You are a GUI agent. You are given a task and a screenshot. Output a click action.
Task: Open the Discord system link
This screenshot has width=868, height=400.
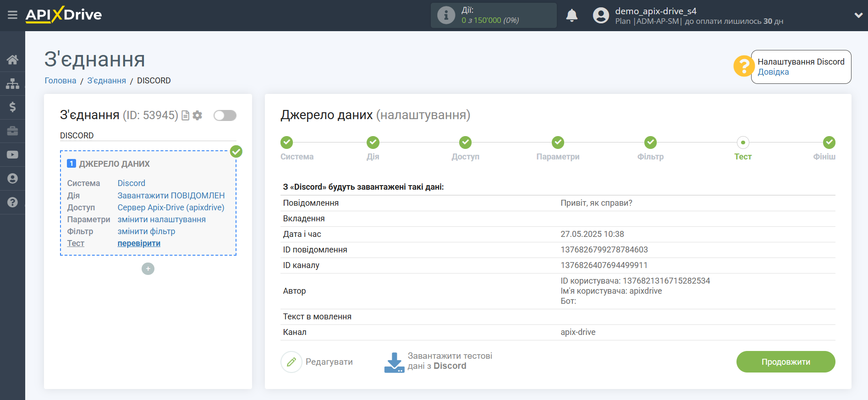click(x=132, y=183)
